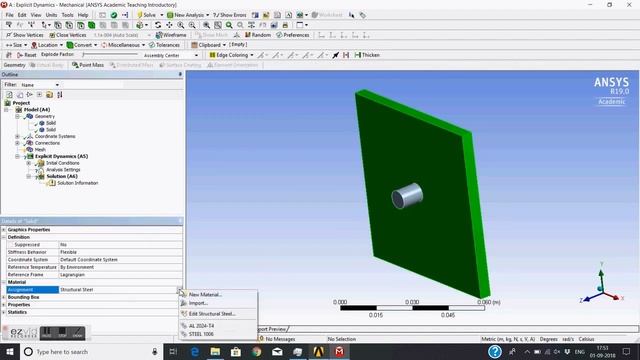Click Show Errors toolbar item
Viewport: 640px width, 360px height.
point(229,15)
